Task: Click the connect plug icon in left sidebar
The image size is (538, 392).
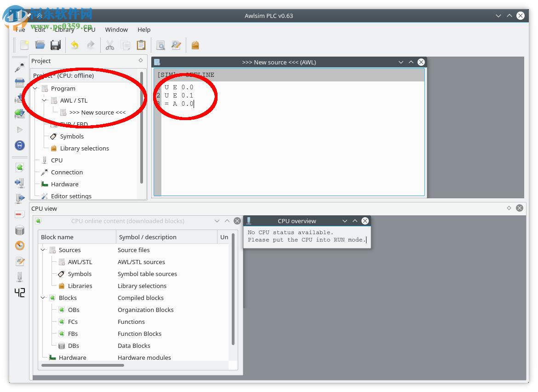Action: coord(20,68)
